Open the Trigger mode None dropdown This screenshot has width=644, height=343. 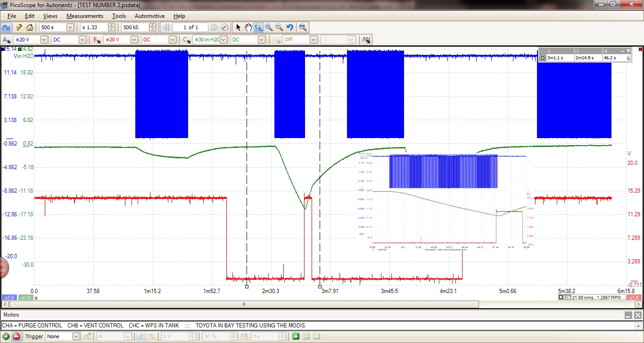click(x=76, y=336)
